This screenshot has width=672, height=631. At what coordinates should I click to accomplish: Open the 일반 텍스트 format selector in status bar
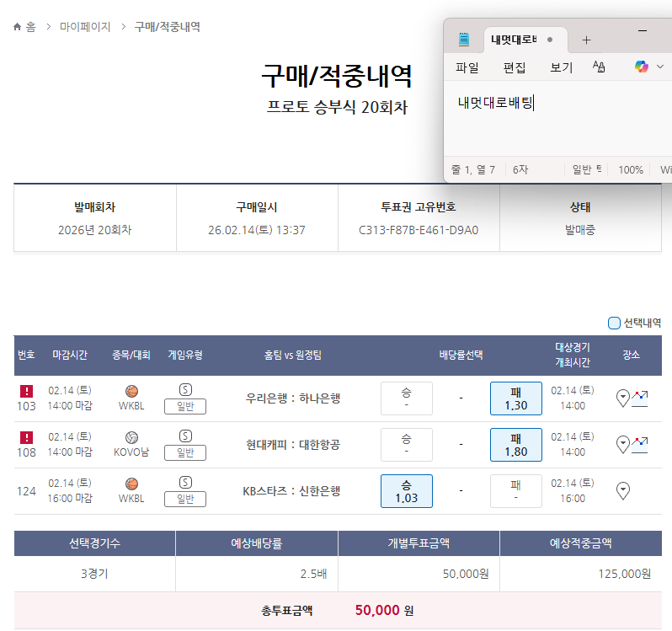tap(586, 169)
